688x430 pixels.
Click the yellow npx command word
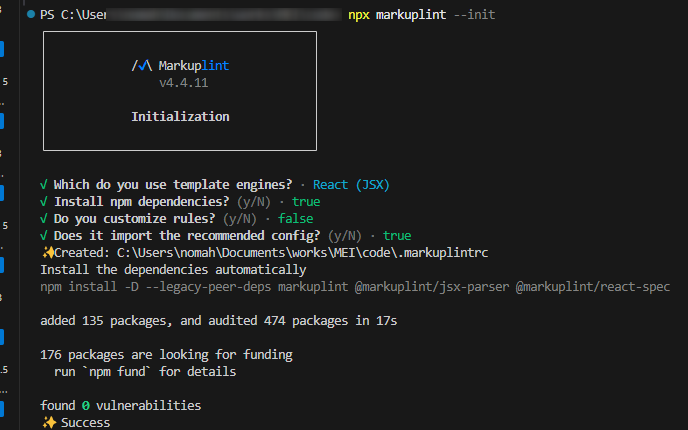click(358, 15)
